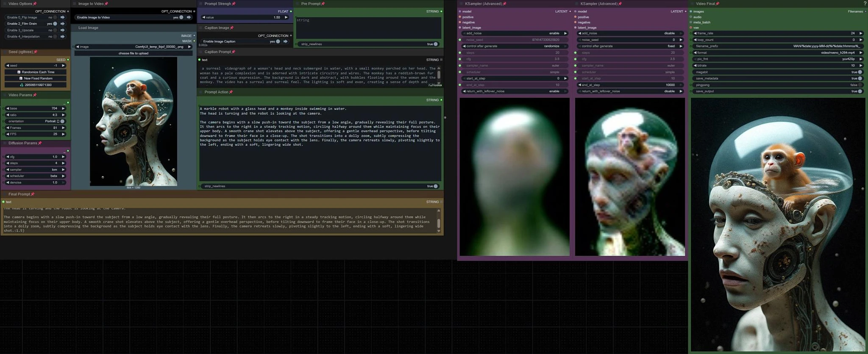Toggle the Enable Image Caption switch
Image resolution: width=868 pixels, height=354 pixels.
(x=278, y=41)
